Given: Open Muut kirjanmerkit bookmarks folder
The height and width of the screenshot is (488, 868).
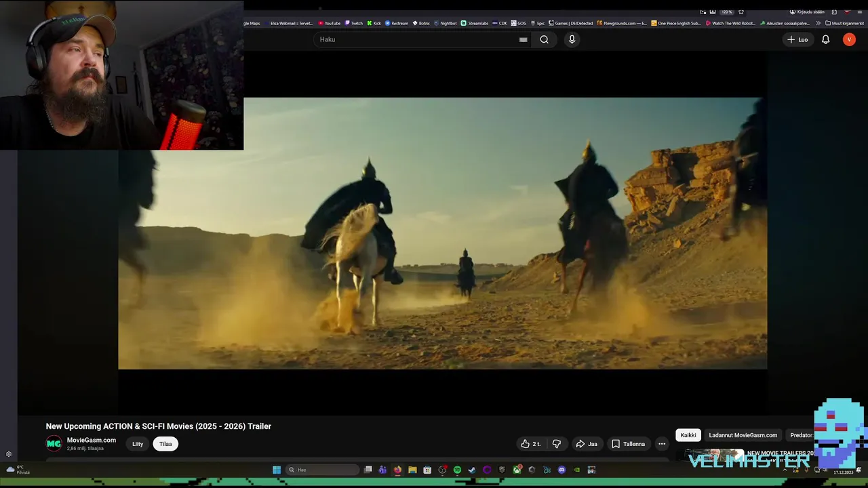Looking at the screenshot, I should [845, 23].
